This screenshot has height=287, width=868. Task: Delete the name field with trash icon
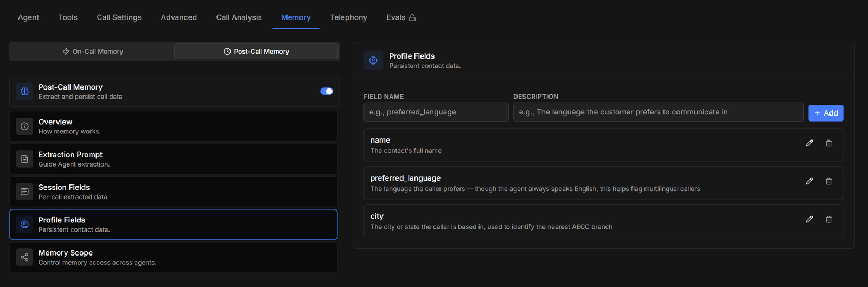(828, 143)
